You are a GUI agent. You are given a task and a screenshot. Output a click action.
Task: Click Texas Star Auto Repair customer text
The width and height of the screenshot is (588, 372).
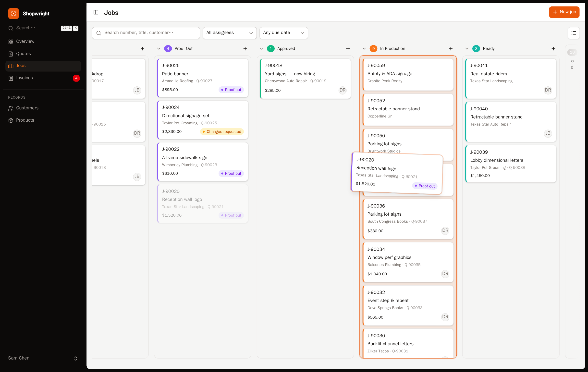click(x=490, y=124)
